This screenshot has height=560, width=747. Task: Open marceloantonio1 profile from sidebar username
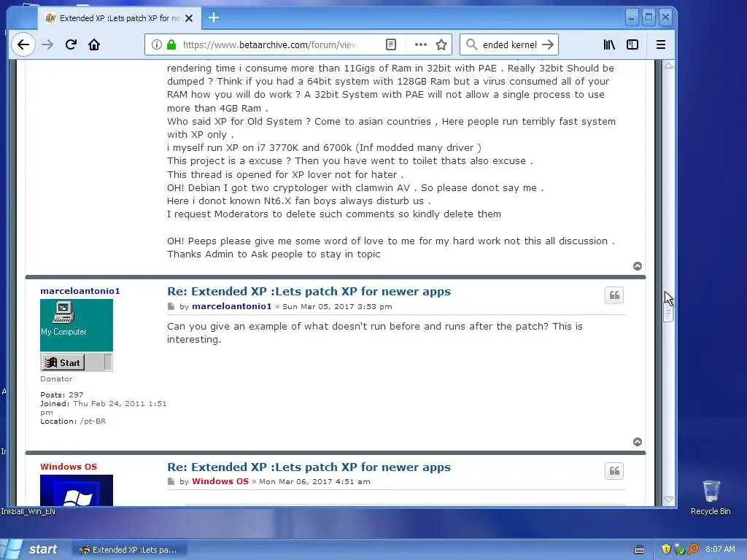tap(80, 291)
